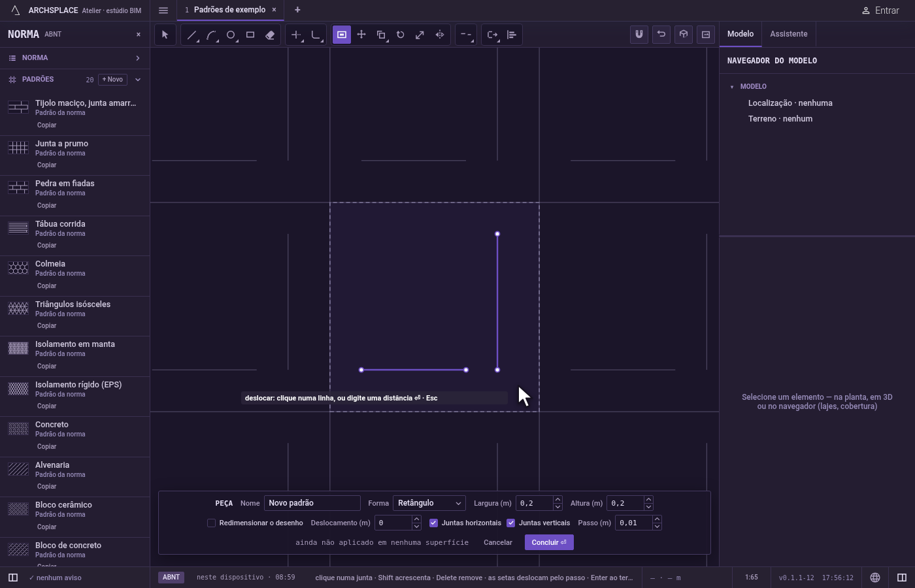Image resolution: width=915 pixels, height=588 pixels.
Task: Select the move tool
Action: pyautogui.click(x=361, y=35)
